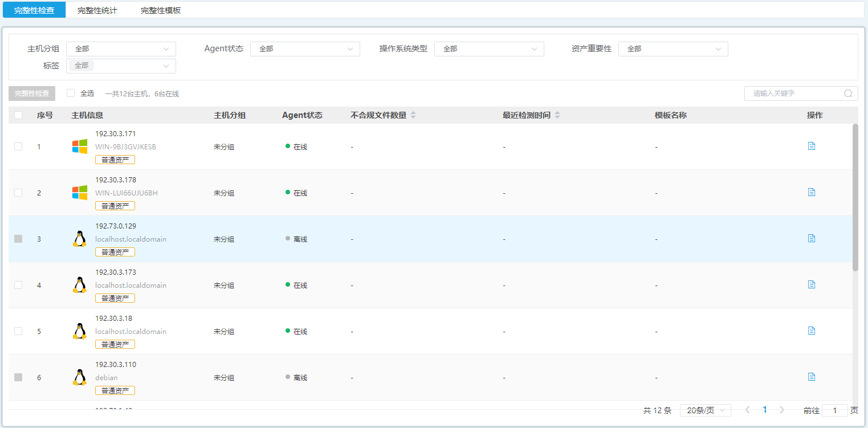868x428 pixels.
Task: Click document icon in row 2 operations column
Action: pos(812,192)
